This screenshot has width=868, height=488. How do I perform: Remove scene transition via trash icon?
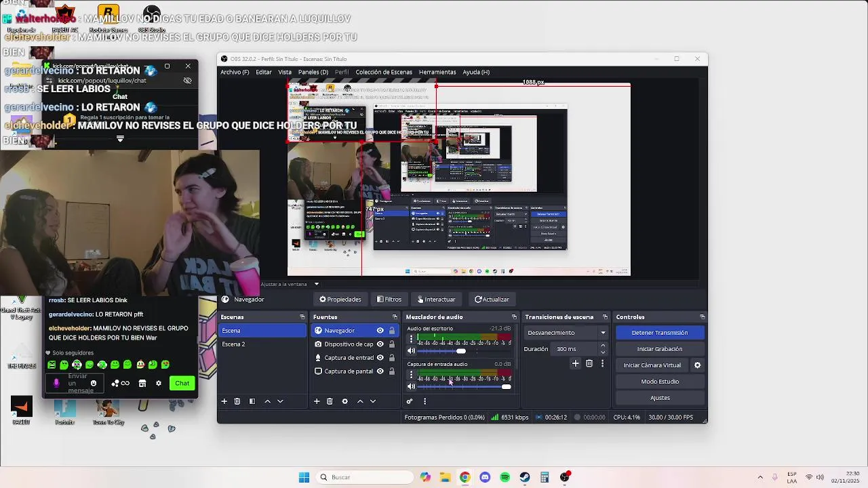(x=589, y=364)
